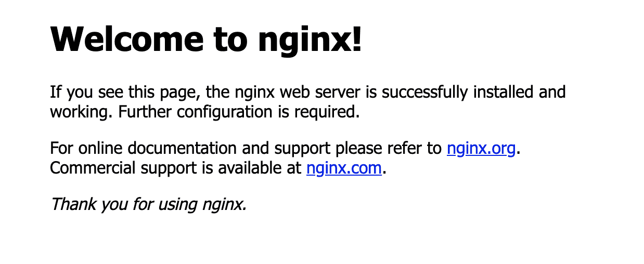Screen dimensions: 644x264
Task: Click the line starting "If you see this page"
Action: 308,93
